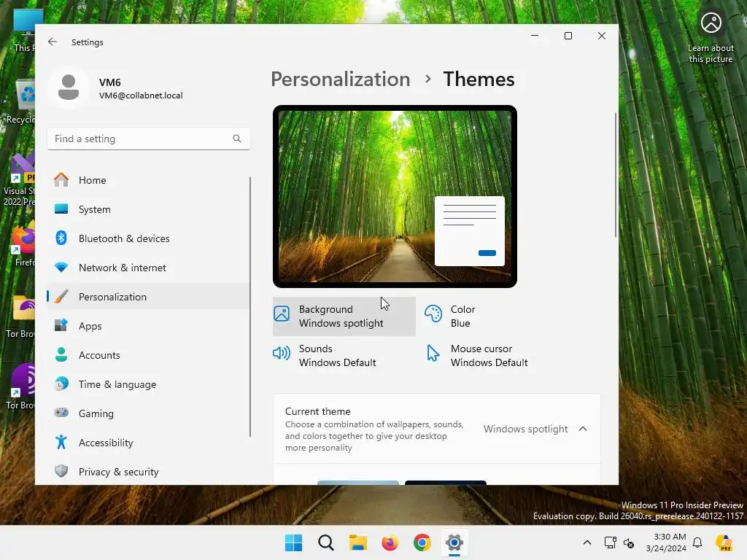This screenshot has width=747, height=560.
Task: Click the VM6 user avatar picture
Action: point(69,87)
